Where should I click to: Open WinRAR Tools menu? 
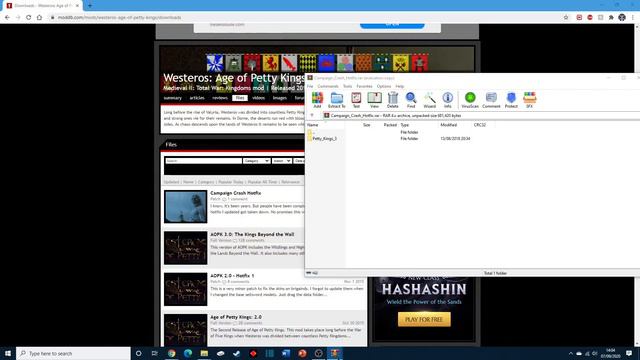[347, 87]
